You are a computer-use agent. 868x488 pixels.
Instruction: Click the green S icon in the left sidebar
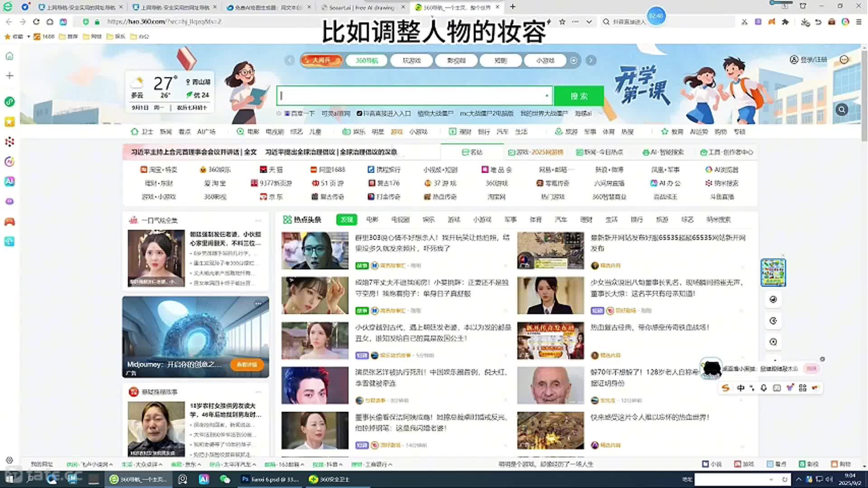point(9,102)
